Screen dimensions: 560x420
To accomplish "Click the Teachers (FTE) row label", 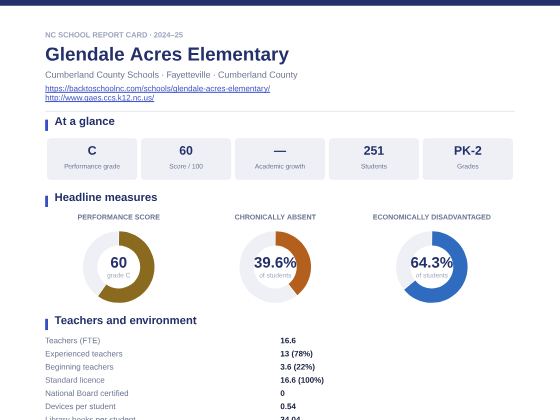I will [x=72, y=341].
